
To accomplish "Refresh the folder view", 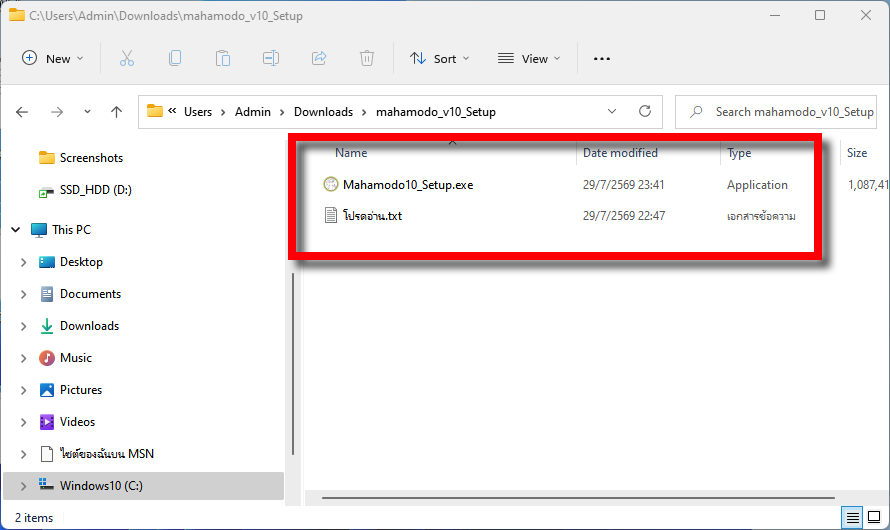I will tap(645, 111).
